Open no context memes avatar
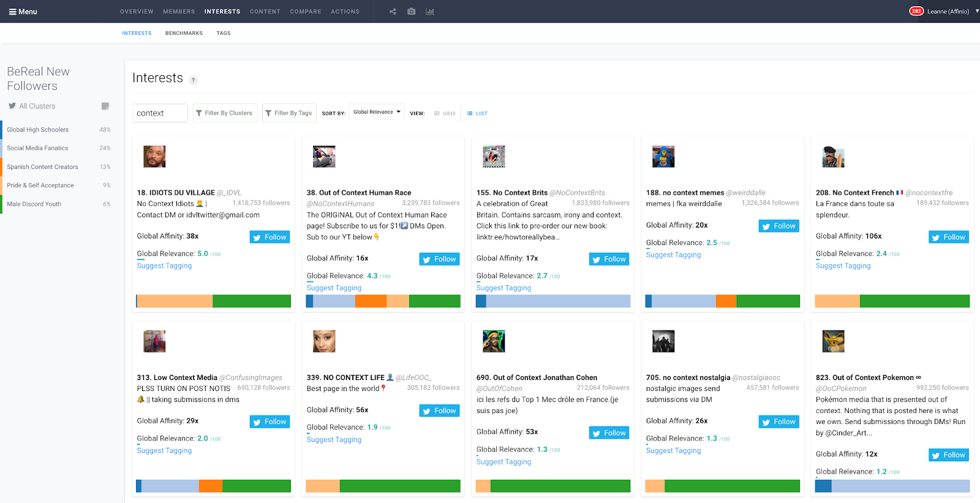Screen dimensions: 980x503 663,157
